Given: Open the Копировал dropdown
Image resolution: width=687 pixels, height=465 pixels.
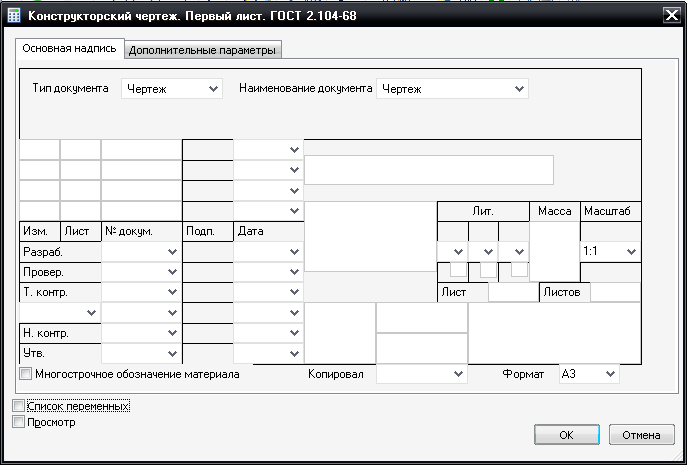Looking at the screenshot, I should pos(421,374).
